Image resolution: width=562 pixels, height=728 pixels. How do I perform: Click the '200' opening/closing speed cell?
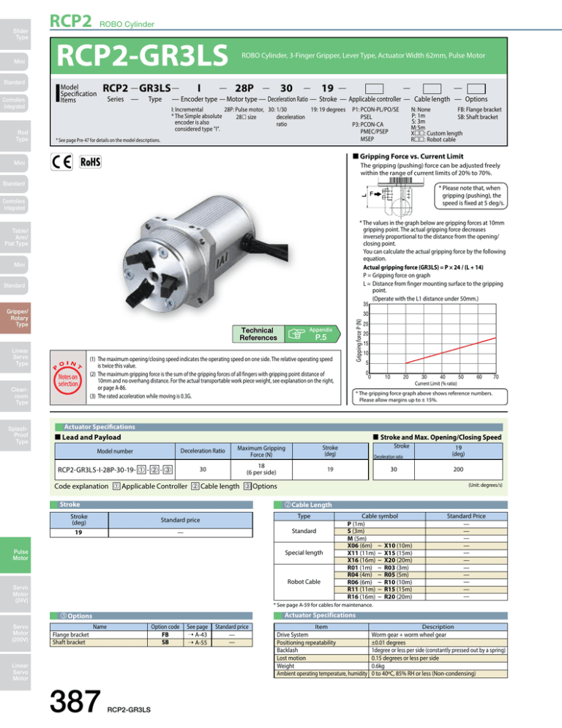coord(458,469)
